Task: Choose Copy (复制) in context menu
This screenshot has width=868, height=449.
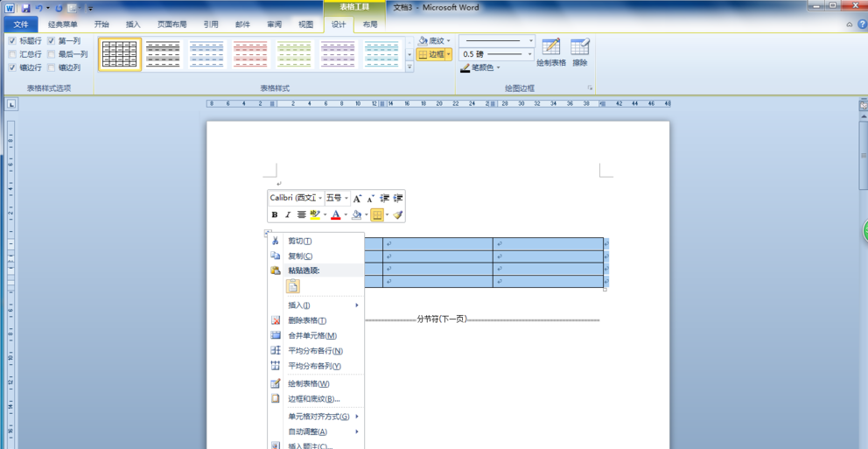Action: point(316,256)
